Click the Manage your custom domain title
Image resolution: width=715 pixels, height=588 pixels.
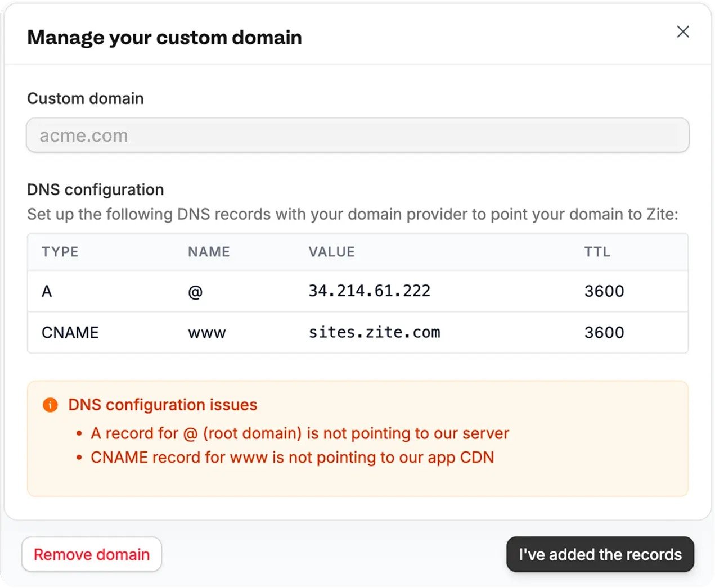164,38
